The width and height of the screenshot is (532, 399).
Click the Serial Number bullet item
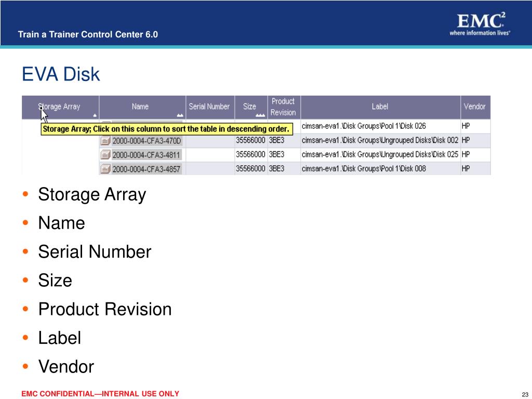click(x=95, y=252)
